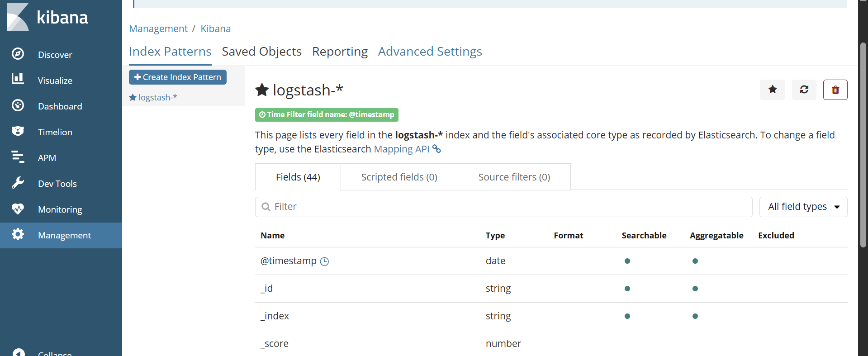
Task: Open the Mapping API link
Action: point(401,149)
